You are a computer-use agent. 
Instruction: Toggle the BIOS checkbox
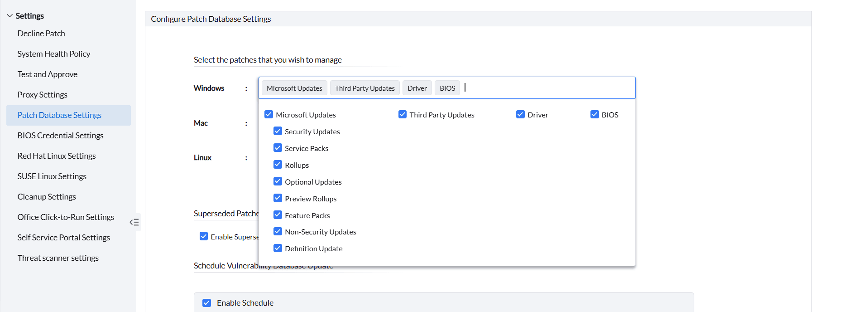[x=595, y=114]
